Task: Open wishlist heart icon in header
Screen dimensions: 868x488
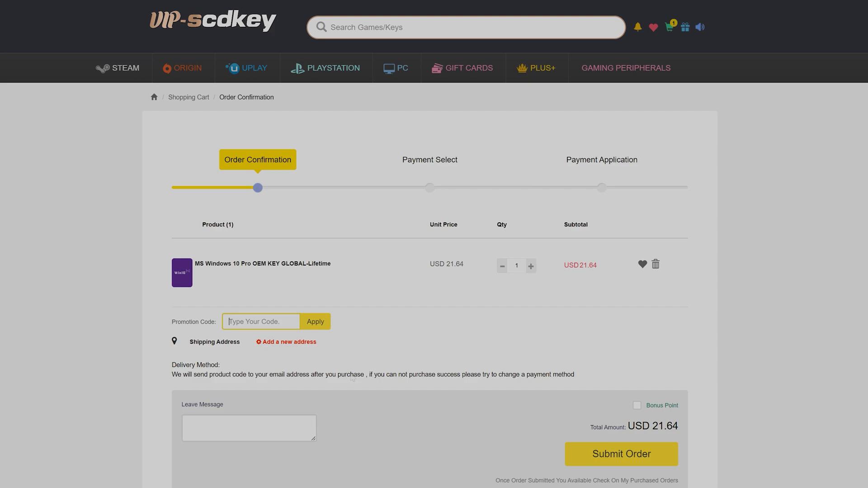Action: pos(653,28)
